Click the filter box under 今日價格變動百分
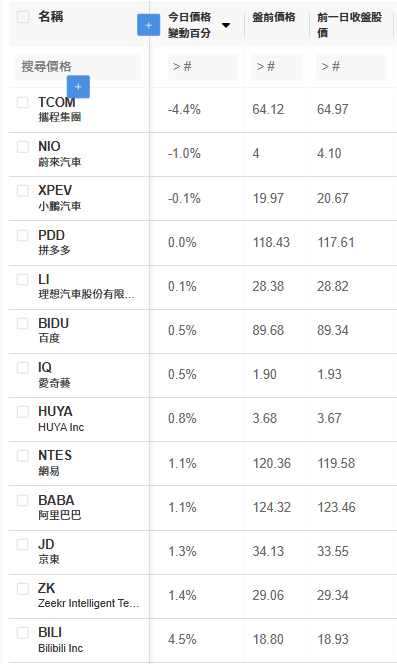The image size is (397, 664). coord(203,66)
